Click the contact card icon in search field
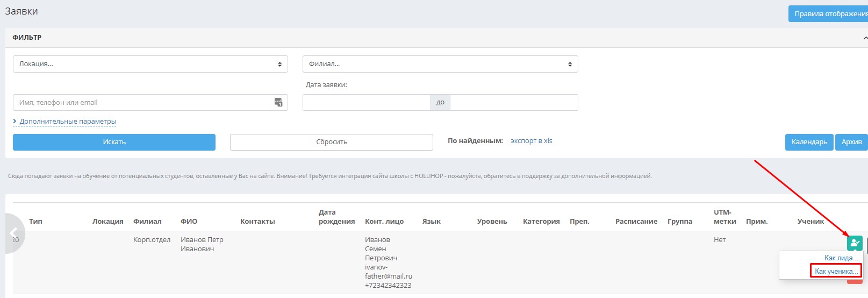The image size is (868, 298). click(x=278, y=102)
